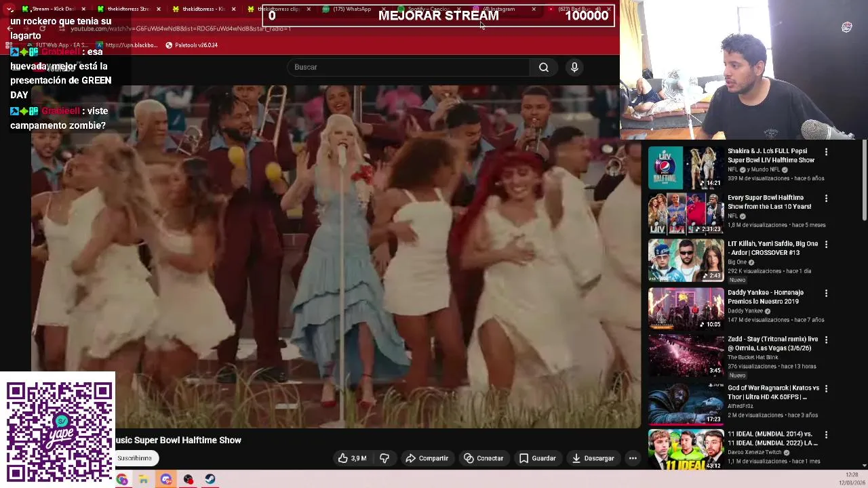
Task: Open options menu for Zedd - Stay video
Action: point(826,340)
